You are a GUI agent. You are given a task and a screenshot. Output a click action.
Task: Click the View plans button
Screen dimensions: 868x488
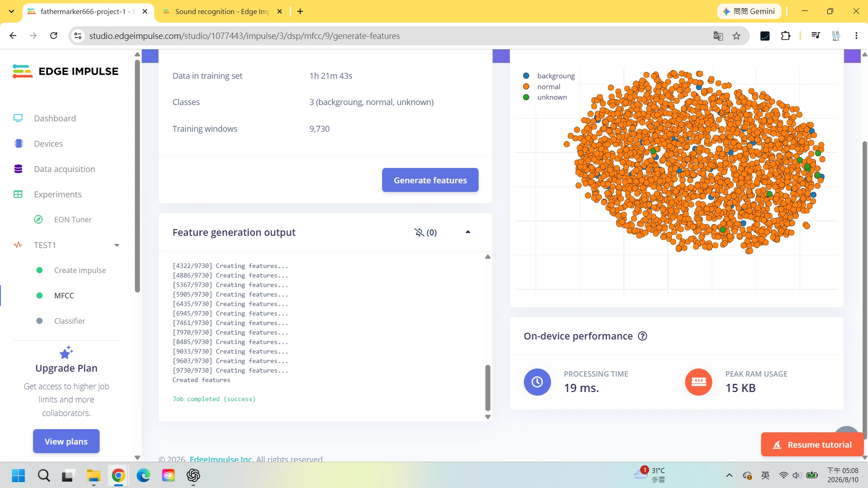pyautogui.click(x=66, y=441)
